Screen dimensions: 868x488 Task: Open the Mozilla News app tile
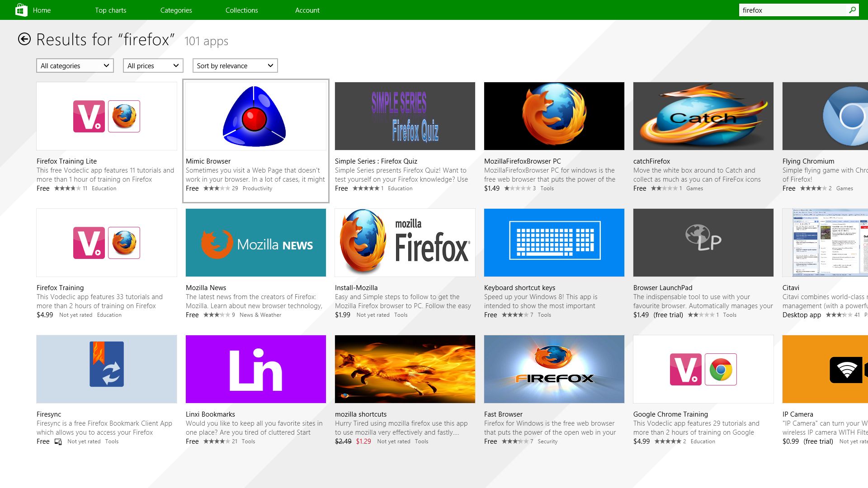[255, 243]
